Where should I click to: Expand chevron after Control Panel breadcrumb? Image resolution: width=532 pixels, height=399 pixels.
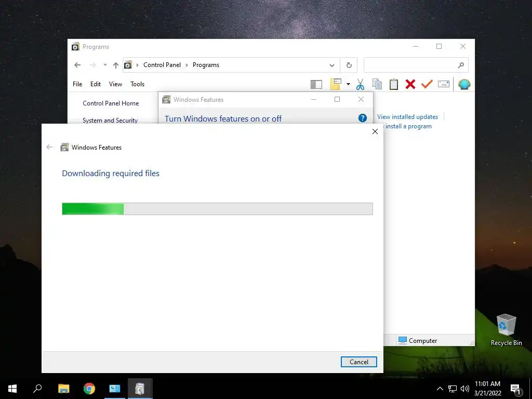187,65
